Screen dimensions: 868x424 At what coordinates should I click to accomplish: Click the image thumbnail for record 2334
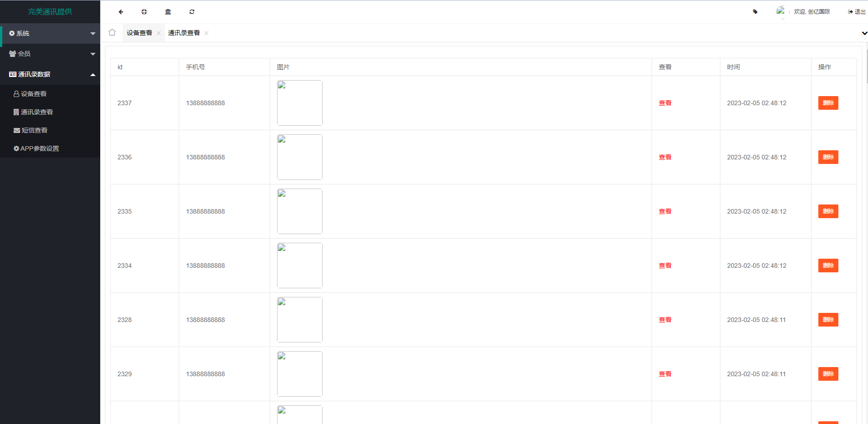point(299,266)
